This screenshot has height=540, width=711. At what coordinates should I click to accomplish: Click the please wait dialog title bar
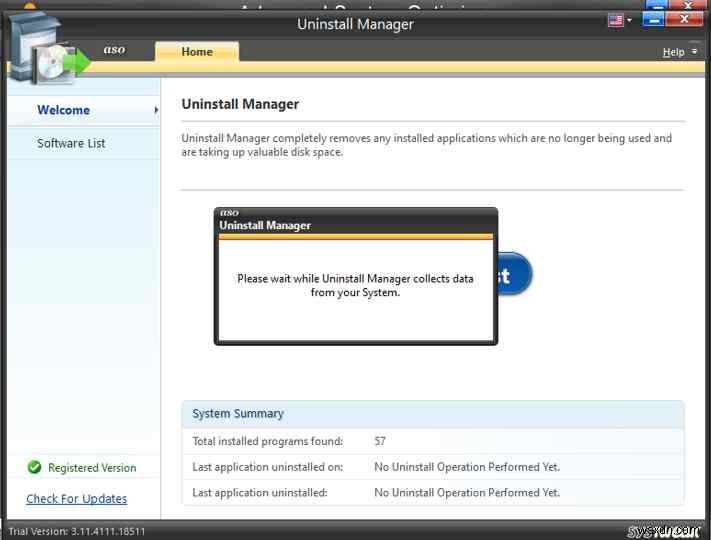pos(356,221)
